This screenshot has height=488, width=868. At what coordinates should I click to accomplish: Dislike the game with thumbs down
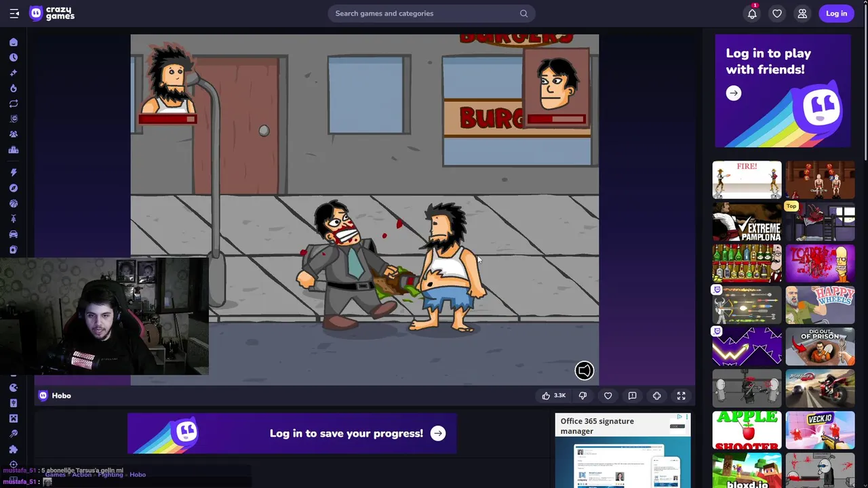[x=583, y=396]
